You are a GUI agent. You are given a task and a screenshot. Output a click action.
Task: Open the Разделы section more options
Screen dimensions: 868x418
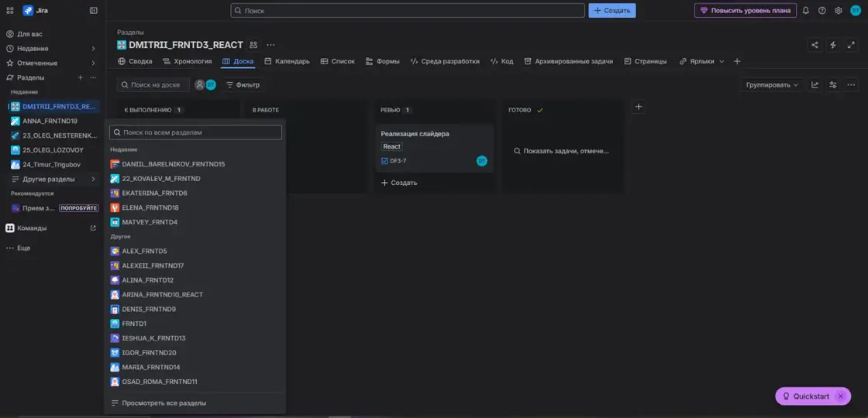pyautogui.click(x=93, y=77)
